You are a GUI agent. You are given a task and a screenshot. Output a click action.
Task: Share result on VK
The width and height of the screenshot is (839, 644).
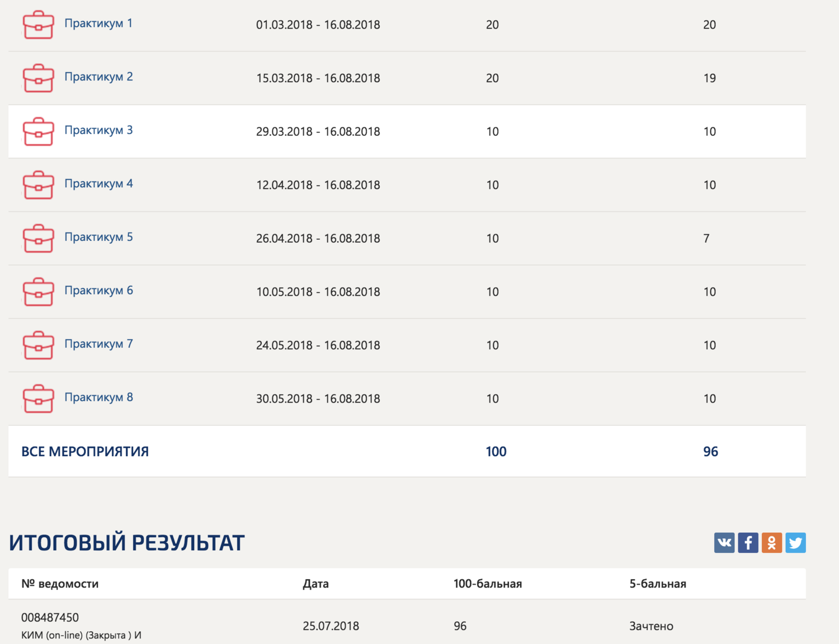tap(724, 542)
